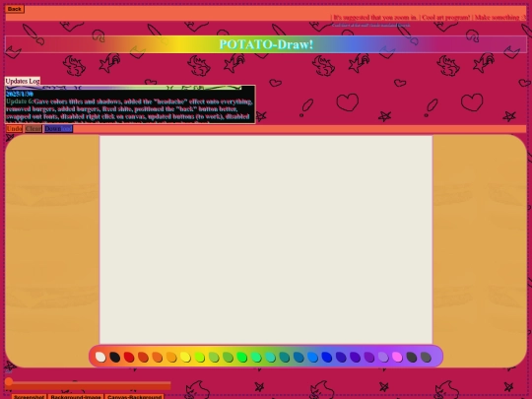
Task: Pick the white color swatch
Action: [100, 357]
